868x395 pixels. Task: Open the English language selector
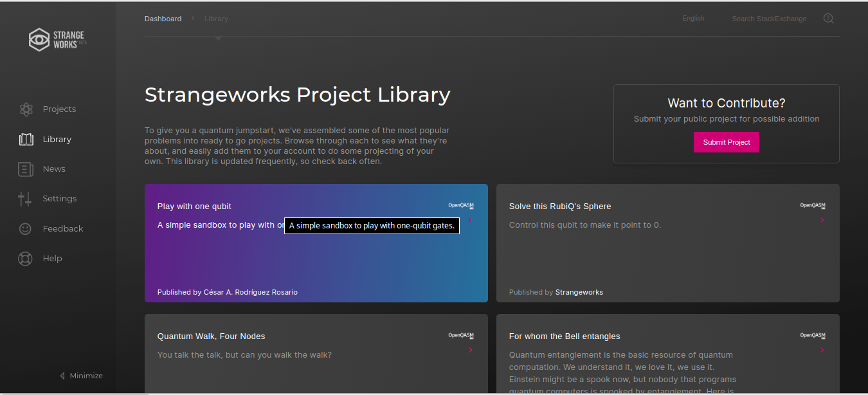point(693,19)
